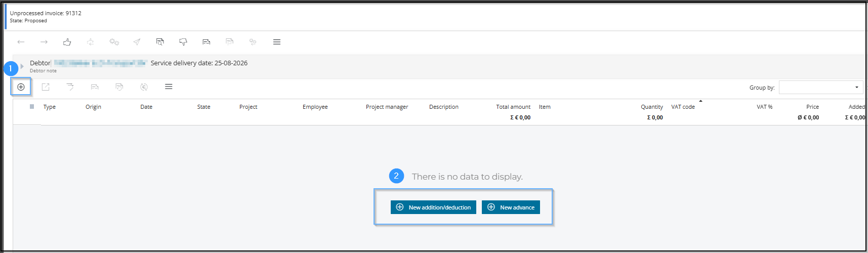Viewport: 868px width, 253px height.
Task: Send the invoice with paper plane icon
Action: 137,42
